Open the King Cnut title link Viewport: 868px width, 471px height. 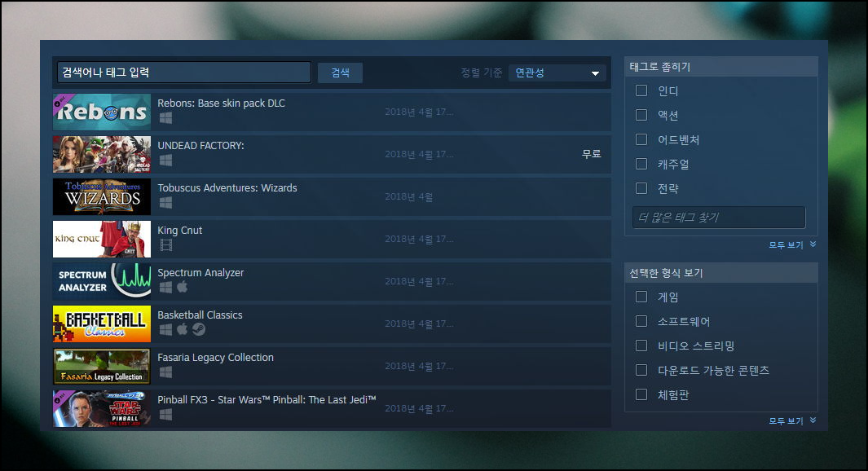(179, 231)
